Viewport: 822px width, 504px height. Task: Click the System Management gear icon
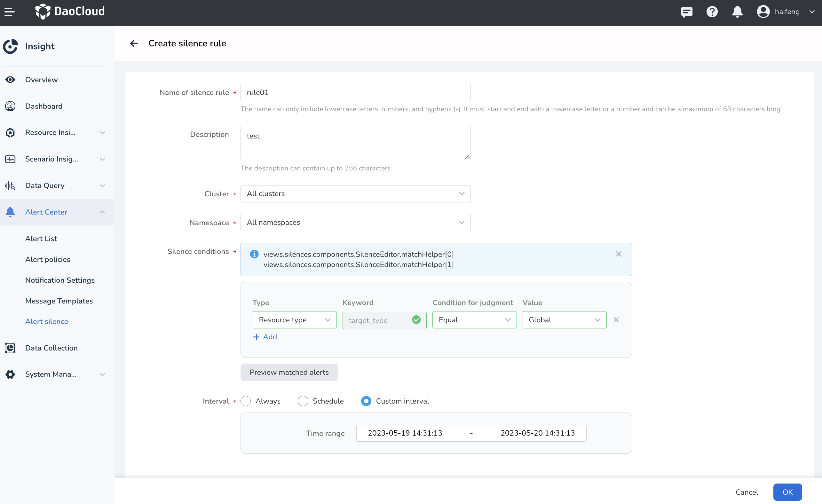tap(10, 374)
